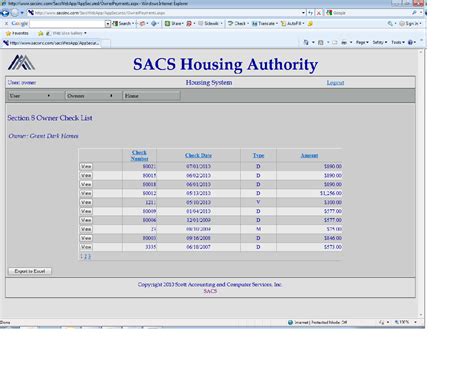Click the type V cell for check 1211
Image resolution: width=474 pixels, height=365 pixels.
[258, 202]
